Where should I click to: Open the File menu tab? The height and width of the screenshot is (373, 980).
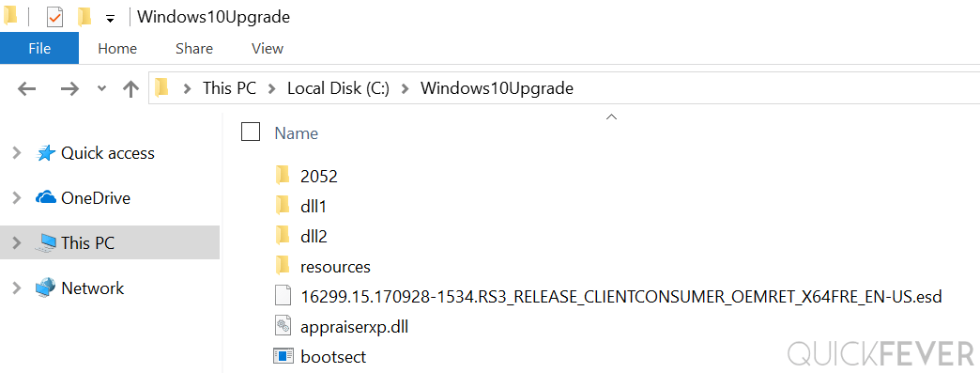[39, 48]
